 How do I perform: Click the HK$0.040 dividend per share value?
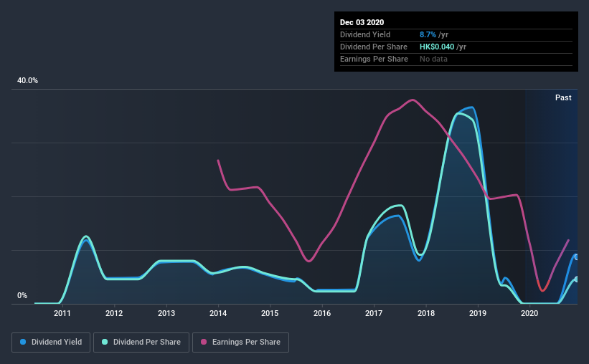[x=437, y=47]
